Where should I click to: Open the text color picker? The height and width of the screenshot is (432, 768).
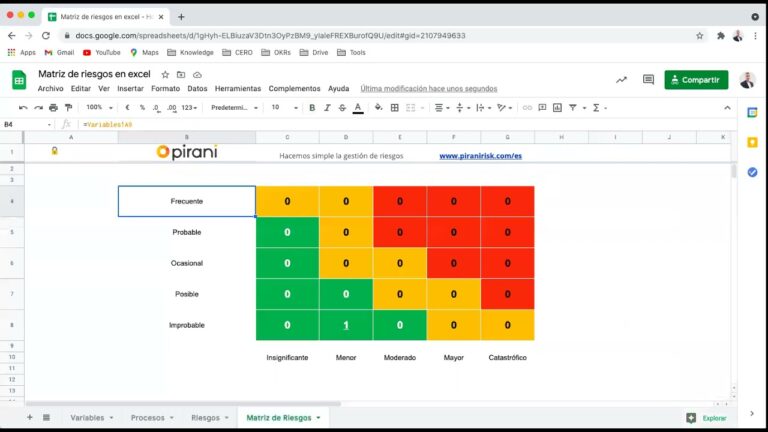[357, 107]
